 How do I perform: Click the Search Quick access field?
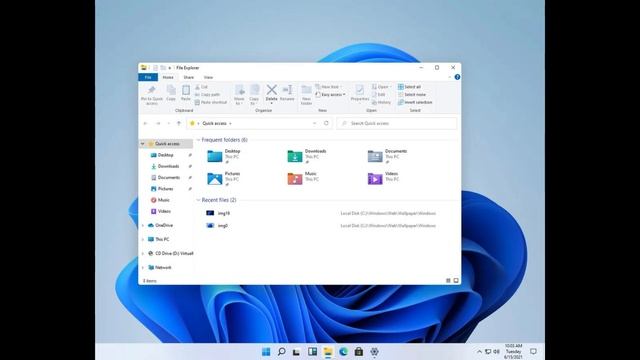coord(397,123)
